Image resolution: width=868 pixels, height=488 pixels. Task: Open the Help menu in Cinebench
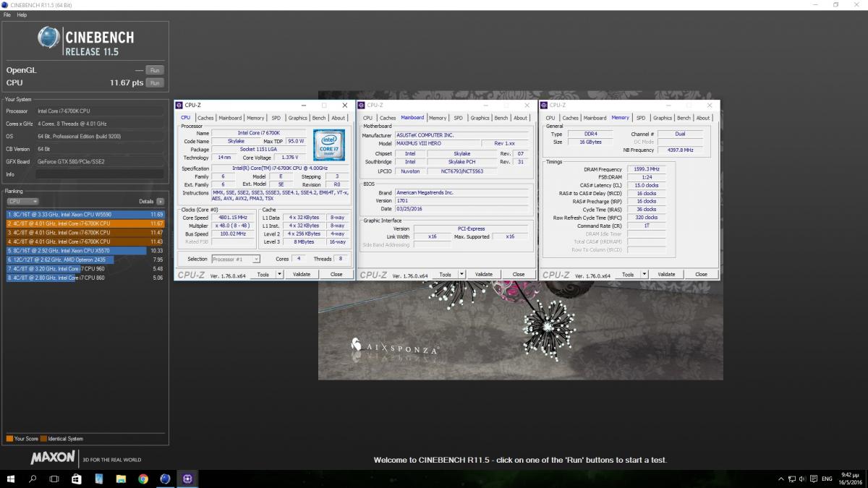tap(22, 14)
